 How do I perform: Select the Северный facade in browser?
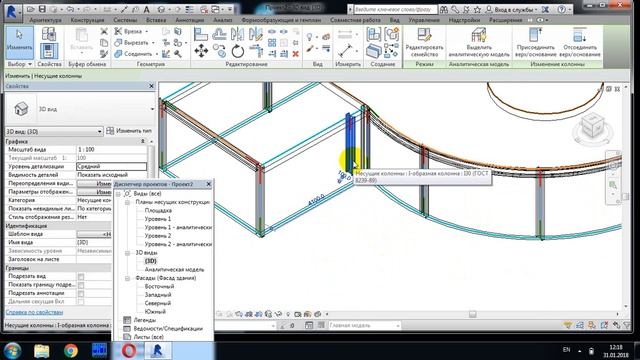158,303
